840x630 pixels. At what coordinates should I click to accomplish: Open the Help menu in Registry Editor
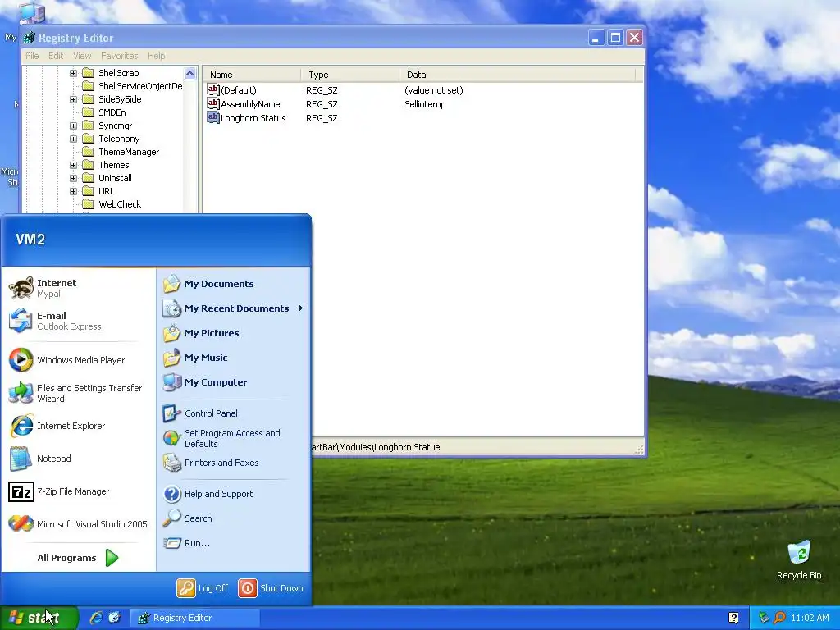(157, 56)
